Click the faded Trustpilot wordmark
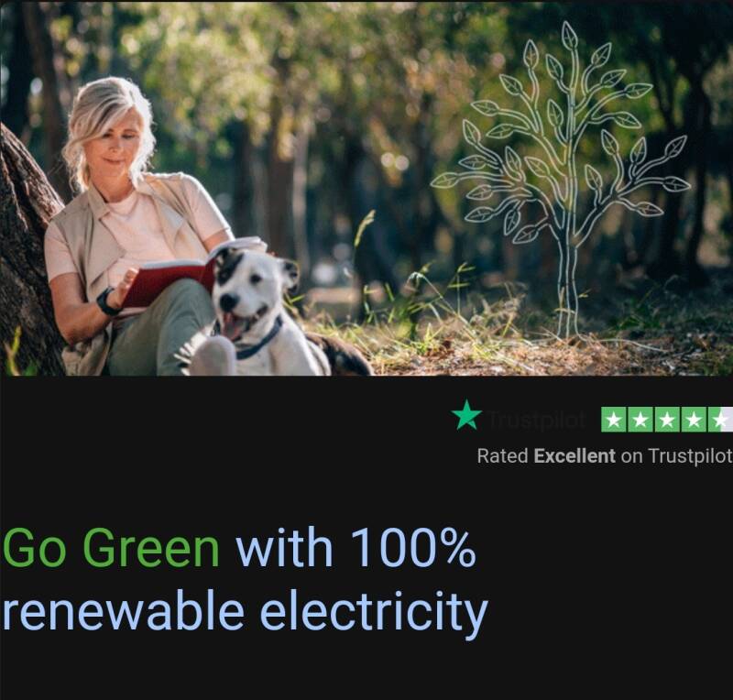The image size is (733, 700). (x=536, y=420)
